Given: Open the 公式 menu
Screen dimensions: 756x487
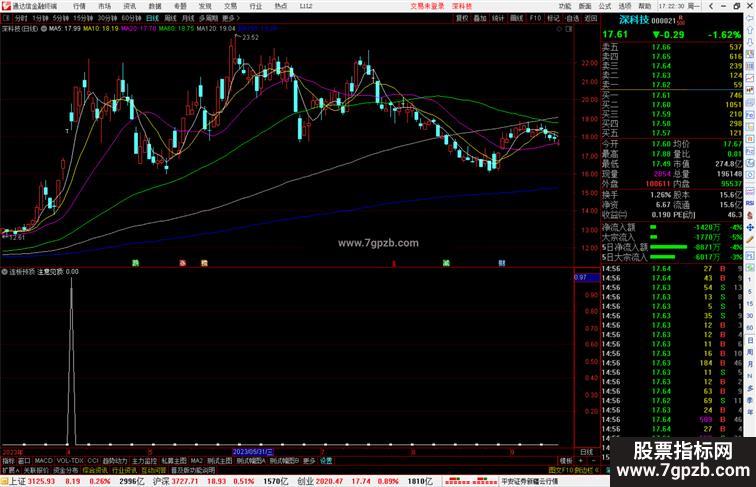Looking at the screenshot, I should coord(605,6).
